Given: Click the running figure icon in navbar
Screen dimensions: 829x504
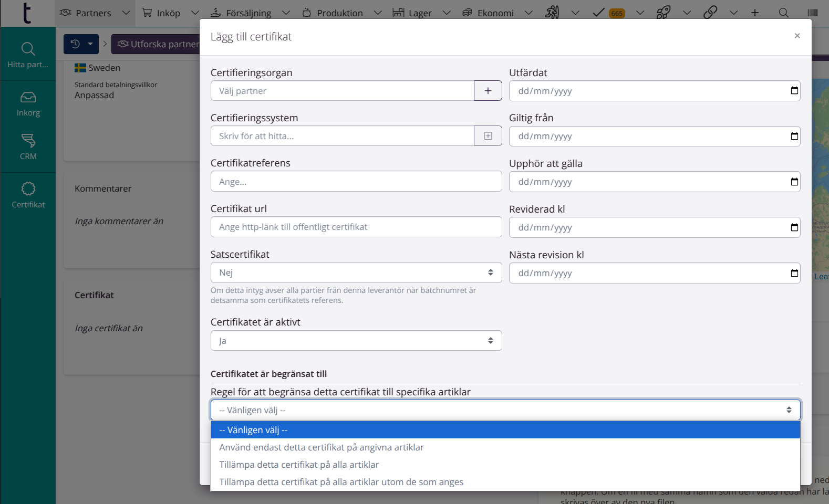Looking at the screenshot, I should click(552, 13).
